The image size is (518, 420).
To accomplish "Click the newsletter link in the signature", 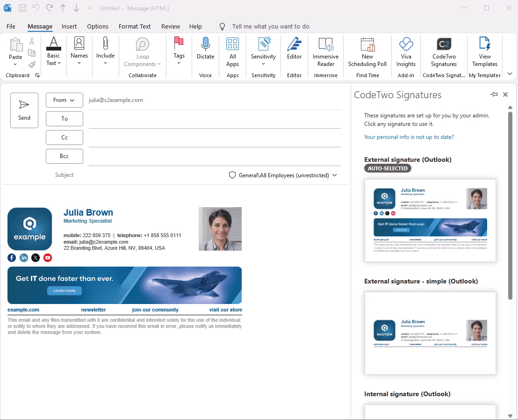I will click(x=94, y=310).
